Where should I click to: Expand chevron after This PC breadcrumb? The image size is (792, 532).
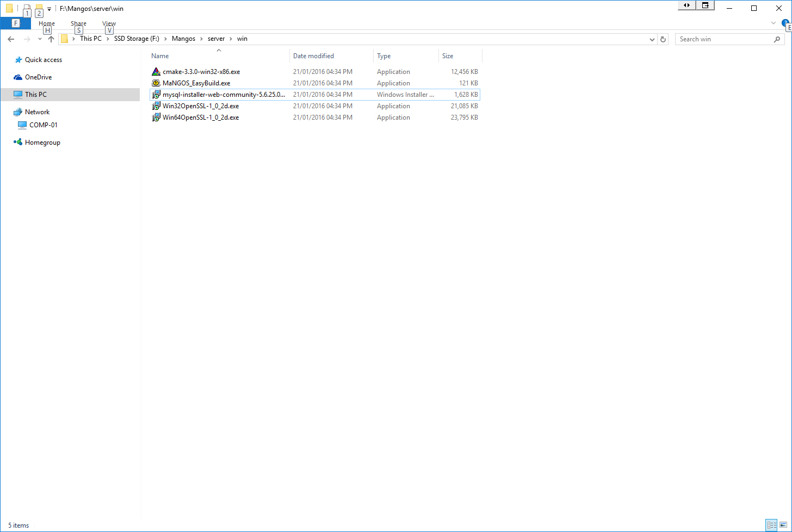click(x=108, y=39)
